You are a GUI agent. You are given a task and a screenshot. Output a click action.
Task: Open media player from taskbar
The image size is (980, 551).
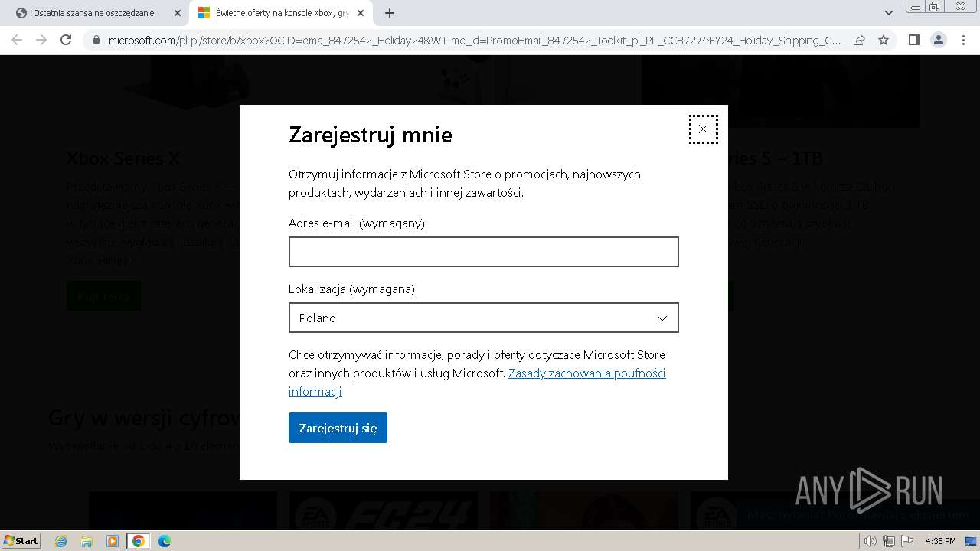pos(113,541)
